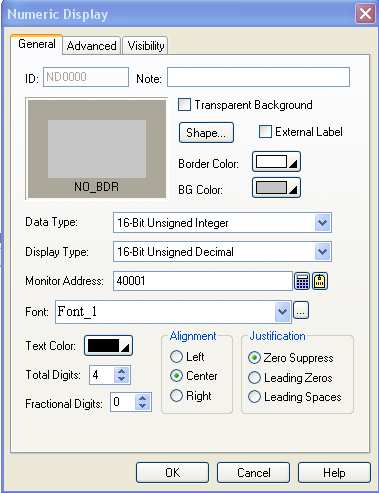Click the NO_BDR shape preview
This screenshot has height=493, width=379.
tap(97, 149)
